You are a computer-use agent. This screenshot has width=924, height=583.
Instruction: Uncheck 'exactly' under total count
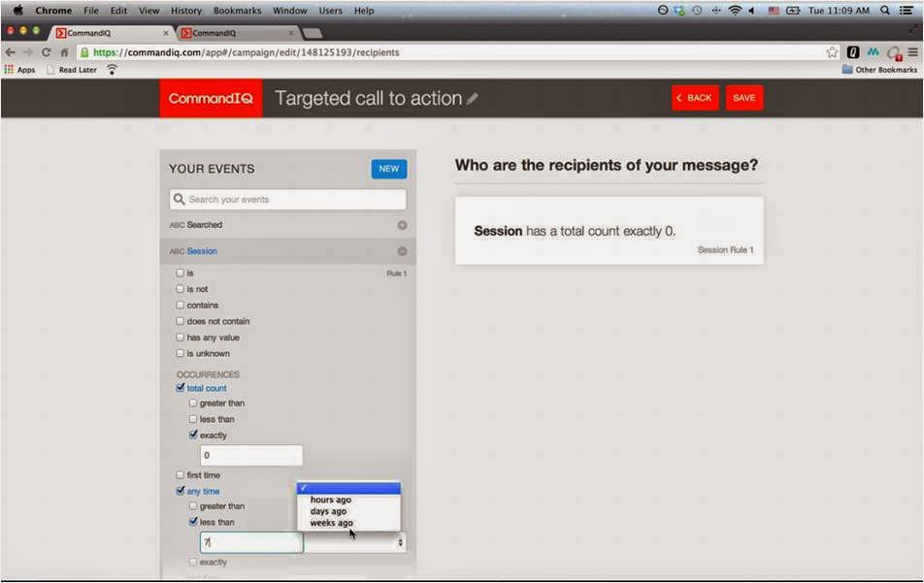tap(193, 435)
